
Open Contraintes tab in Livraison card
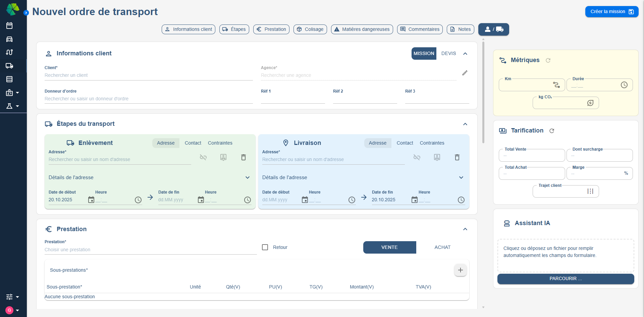coord(432,143)
